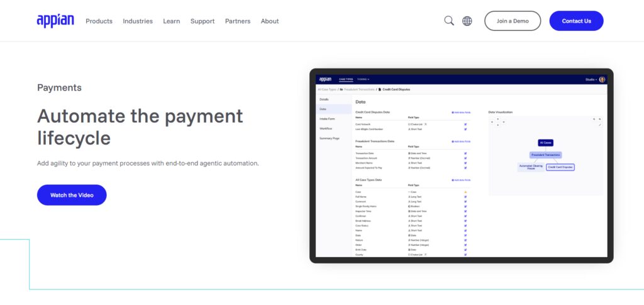Click the lock icon on the Case row
The height and width of the screenshot is (305, 644).
(465, 192)
